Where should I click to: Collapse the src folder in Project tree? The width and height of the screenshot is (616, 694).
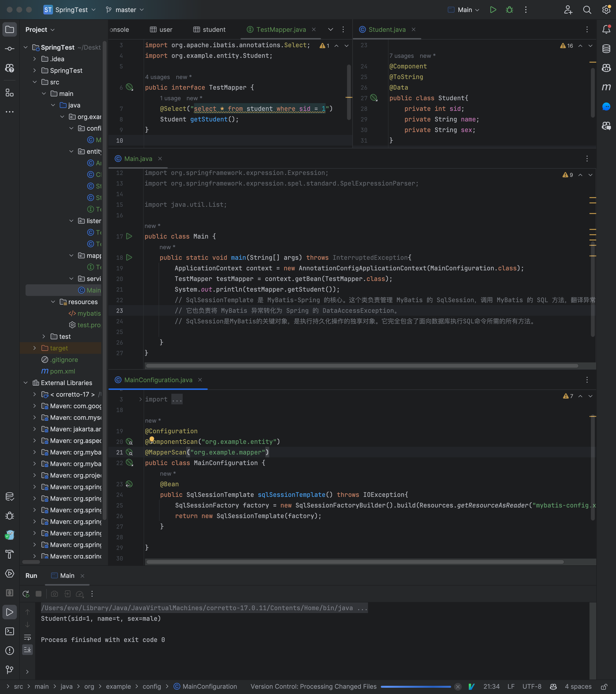tap(35, 82)
